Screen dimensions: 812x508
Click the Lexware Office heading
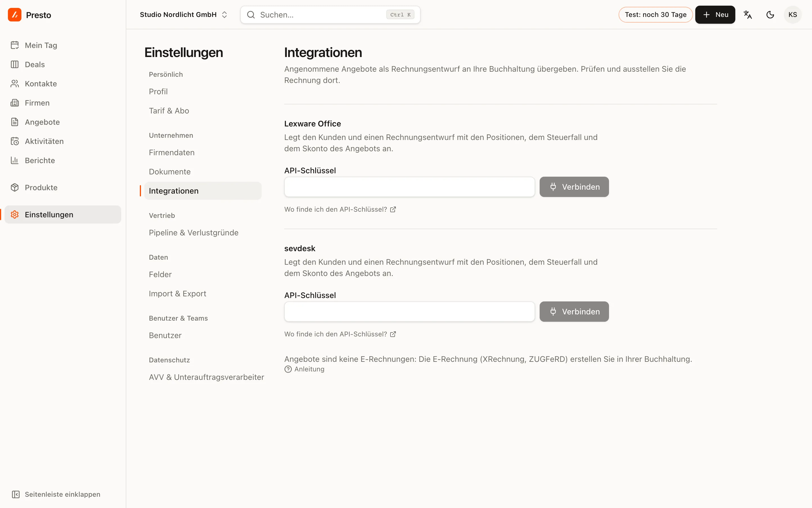[312, 123]
